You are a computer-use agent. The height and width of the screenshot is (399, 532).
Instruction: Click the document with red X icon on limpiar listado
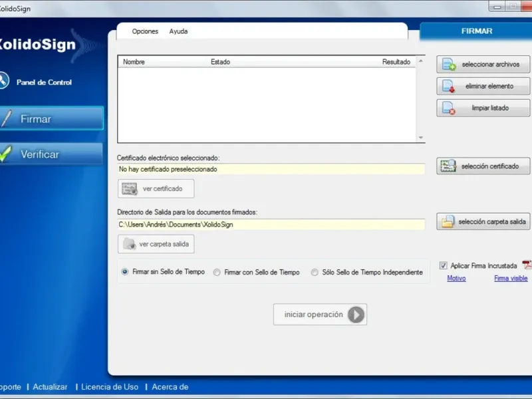coord(448,108)
